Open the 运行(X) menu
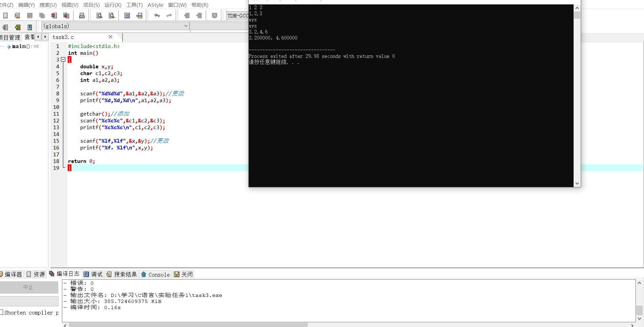644x327 pixels. 113,5
